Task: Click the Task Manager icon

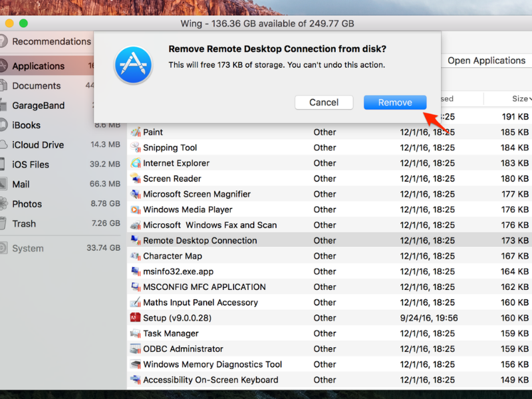Action: [x=136, y=334]
